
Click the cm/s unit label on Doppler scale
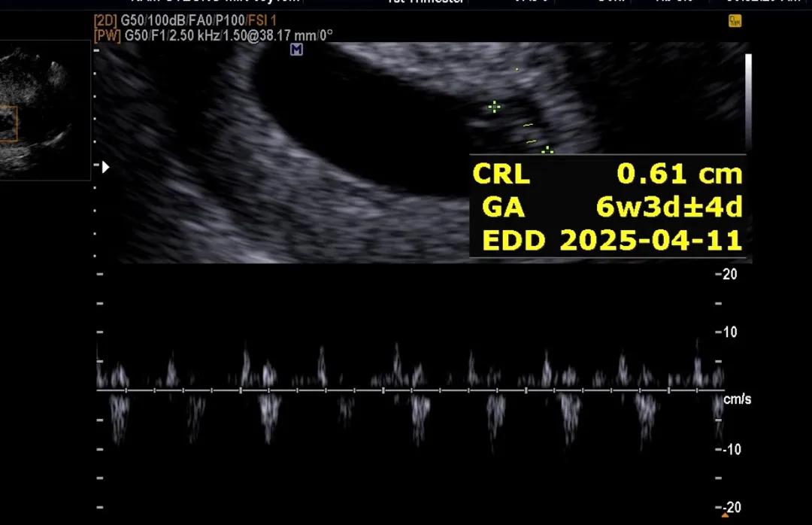point(738,399)
